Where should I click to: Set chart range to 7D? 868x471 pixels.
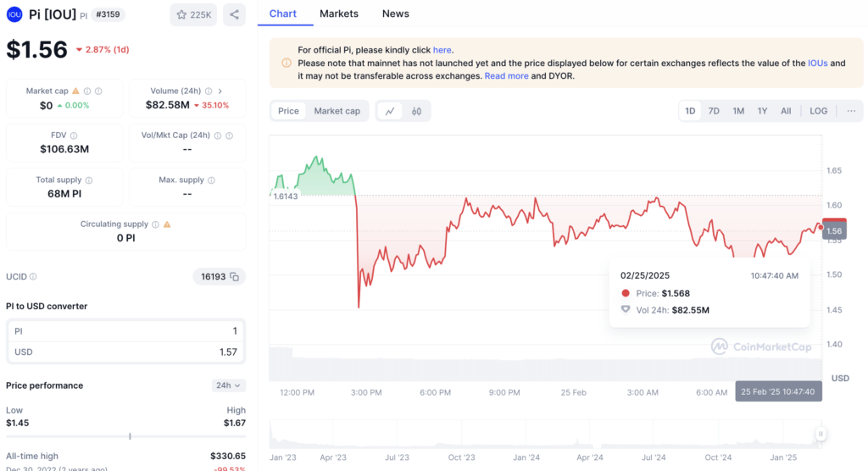[714, 111]
